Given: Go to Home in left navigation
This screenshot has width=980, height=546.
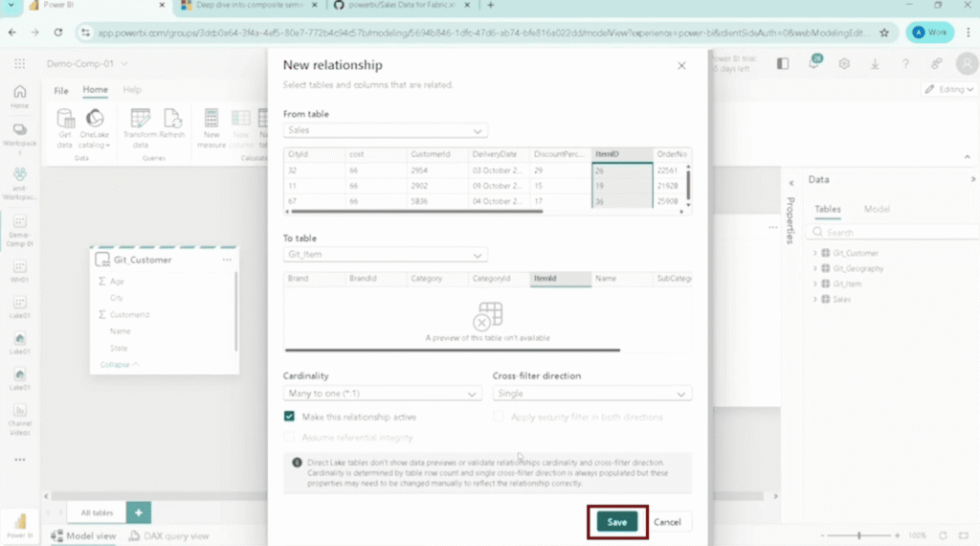Looking at the screenshot, I should 19,97.
